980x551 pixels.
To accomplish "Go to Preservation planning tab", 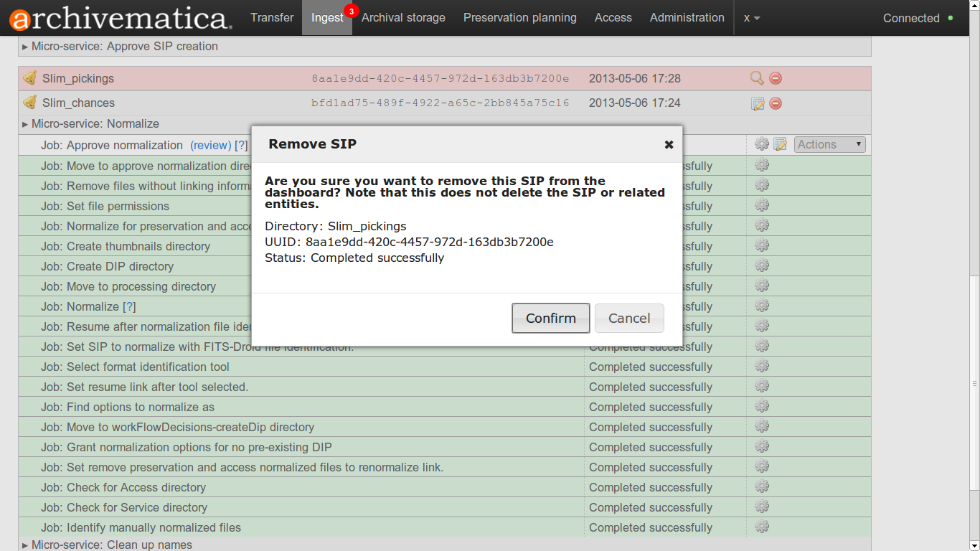I will pyautogui.click(x=519, y=18).
